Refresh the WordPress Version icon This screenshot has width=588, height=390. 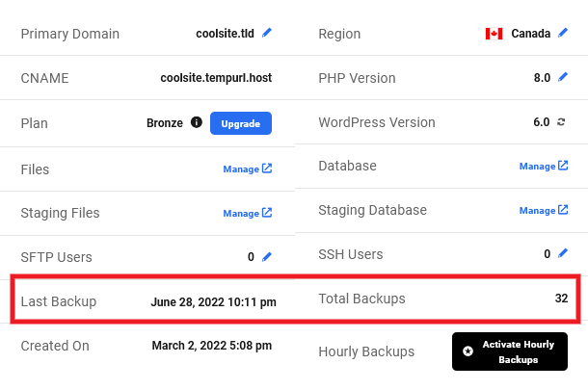click(x=561, y=121)
